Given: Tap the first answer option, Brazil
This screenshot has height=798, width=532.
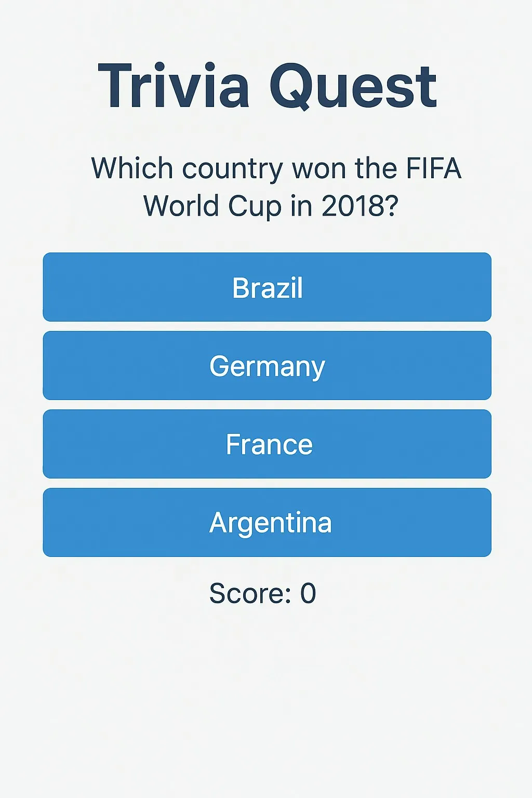Looking at the screenshot, I should [x=267, y=287].
